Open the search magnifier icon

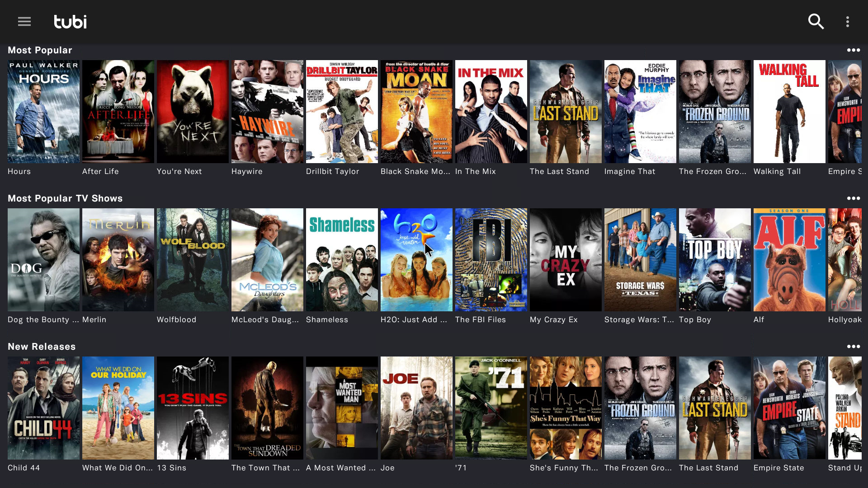pyautogui.click(x=816, y=22)
